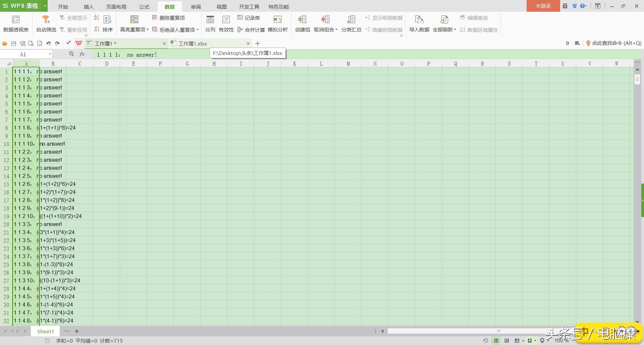The image size is (644, 345).
Task: Close the 工作簿1.xlsx document tab
Action: (x=248, y=44)
